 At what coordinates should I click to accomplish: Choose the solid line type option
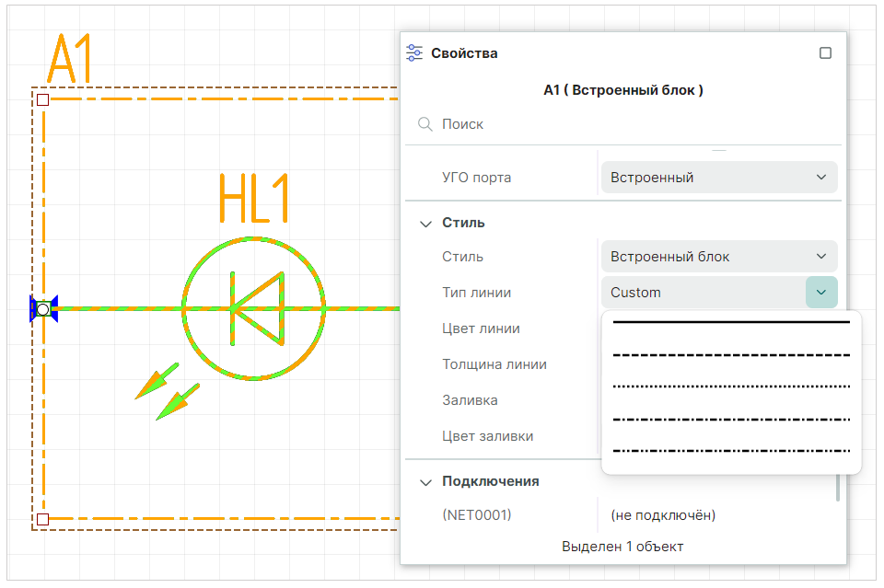tap(731, 323)
